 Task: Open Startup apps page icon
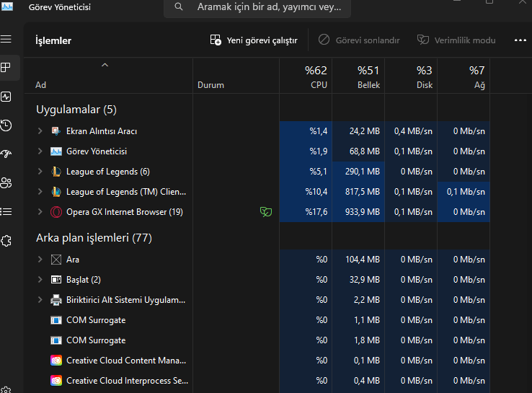point(6,154)
